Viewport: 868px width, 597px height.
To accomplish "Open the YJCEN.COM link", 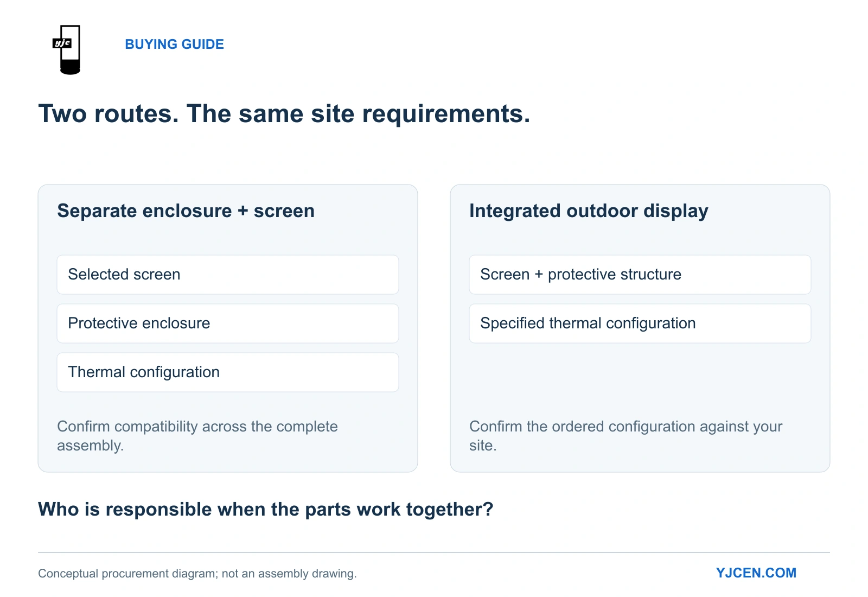I will (756, 573).
